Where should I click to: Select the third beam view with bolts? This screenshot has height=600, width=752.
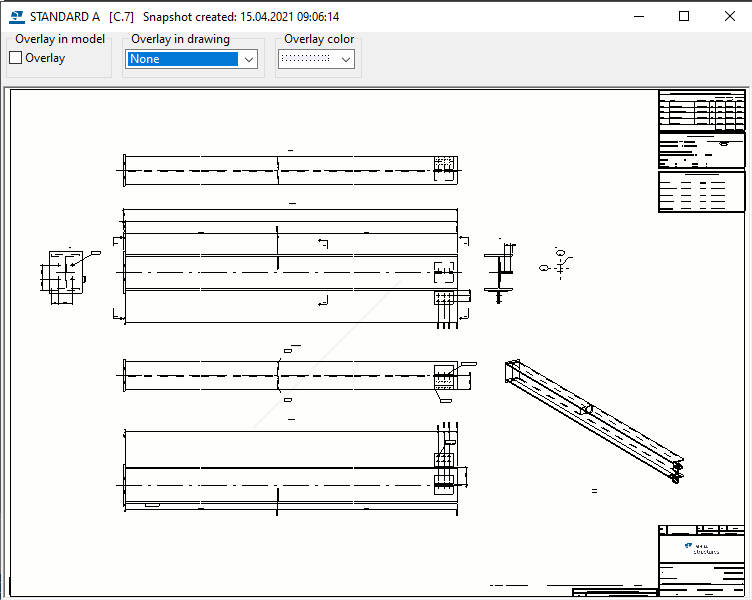click(x=289, y=375)
